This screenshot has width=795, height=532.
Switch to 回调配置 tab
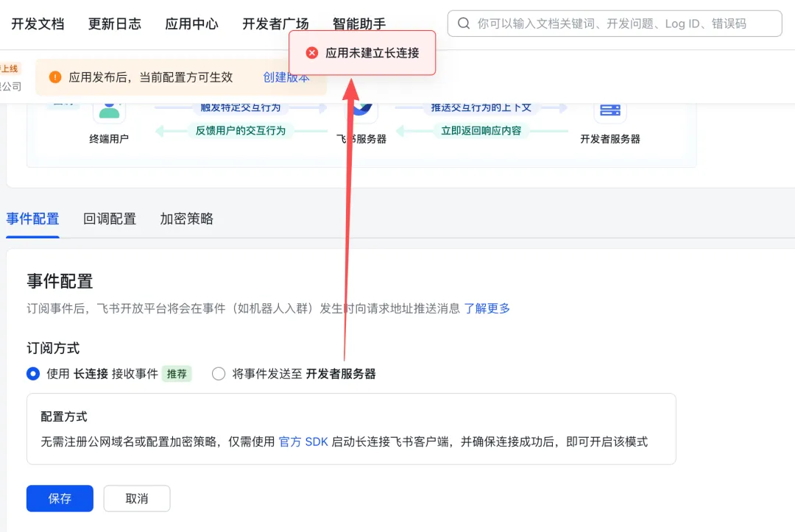(x=110, y=219)
